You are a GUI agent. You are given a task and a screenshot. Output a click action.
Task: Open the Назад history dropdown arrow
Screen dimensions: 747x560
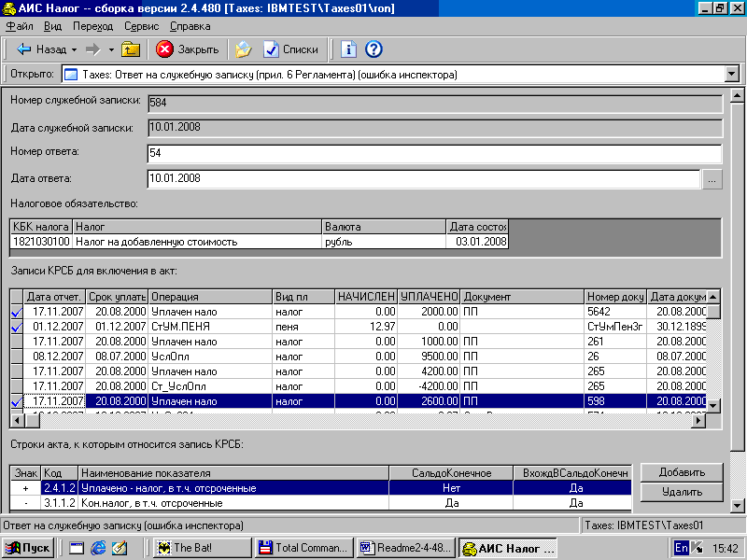[x=74, y=49]
